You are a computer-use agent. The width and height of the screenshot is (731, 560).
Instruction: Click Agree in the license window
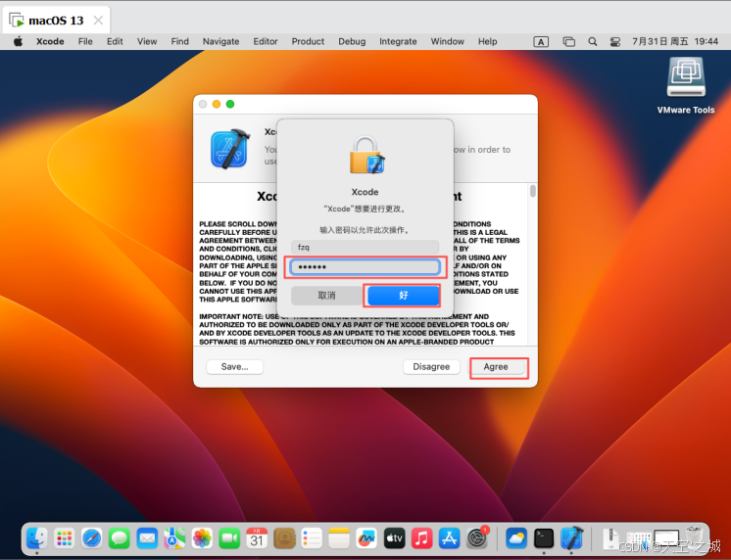(496, 367)
